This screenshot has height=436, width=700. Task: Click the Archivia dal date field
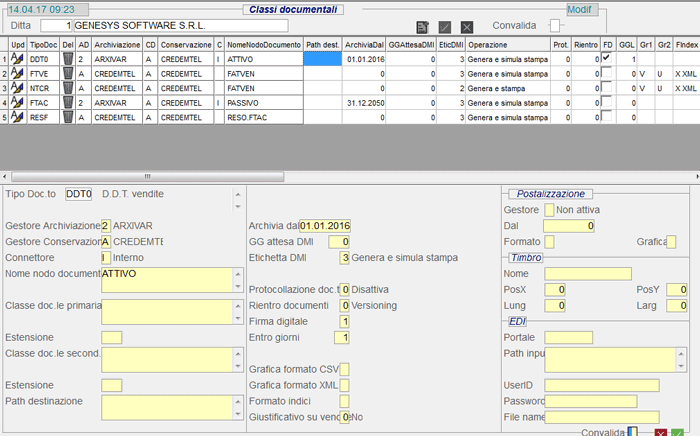(325, 226)
